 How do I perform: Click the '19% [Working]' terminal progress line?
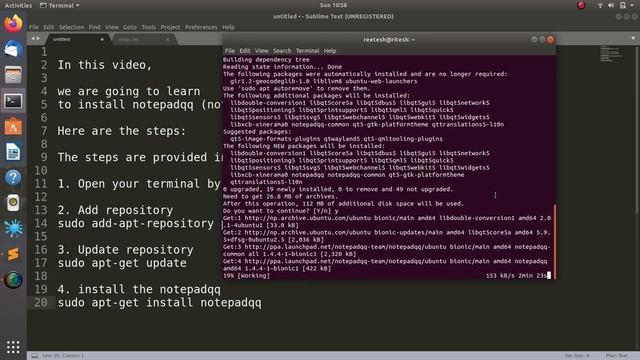click(x=246, y=276)
